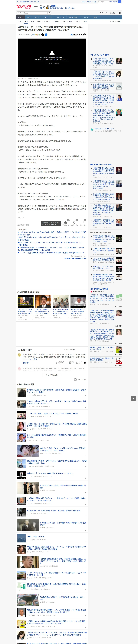Select the 'ライブ' navigation tab
Viewport: 138px width, 644px height.
tap(37, 17)
